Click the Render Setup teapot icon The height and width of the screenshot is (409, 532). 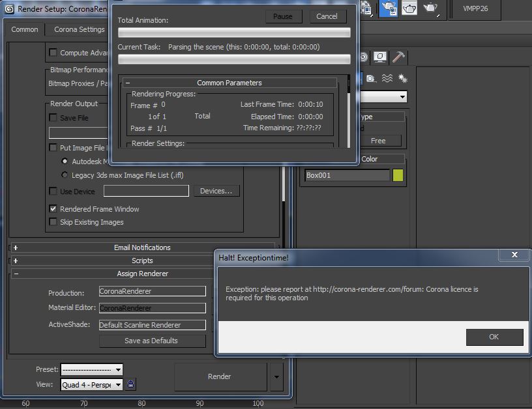(389, 8)
